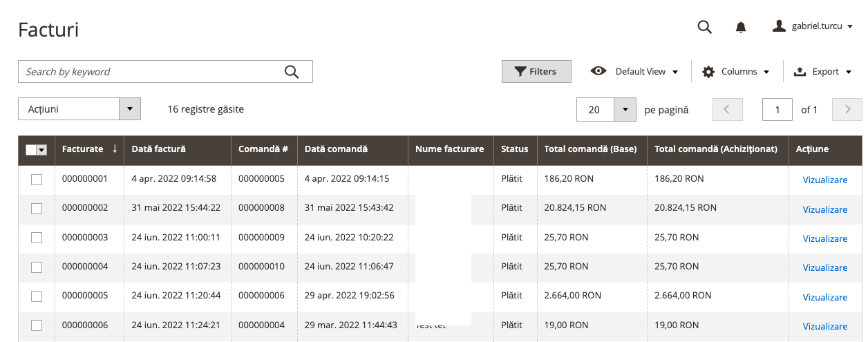
Task: Select the checkbox for invoice 000000006
Action: pyautogui.click(x=37, y=325)
